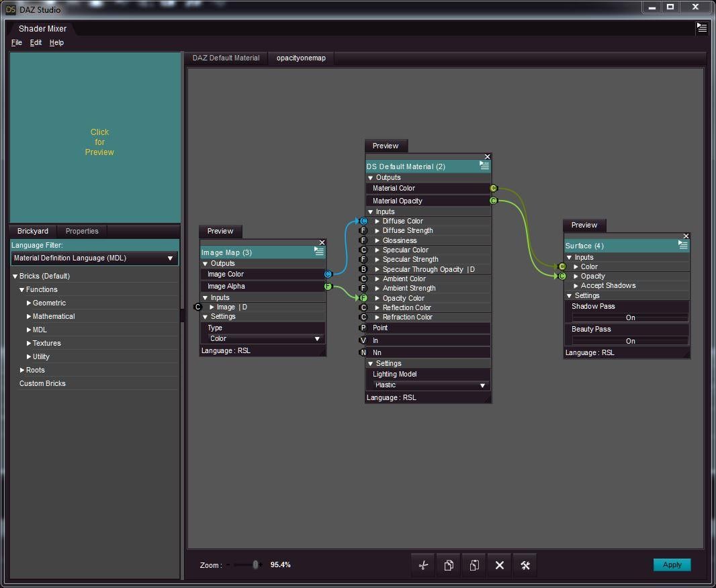
Task: Switch to opacityonemap tab
Action: point(301,58)
